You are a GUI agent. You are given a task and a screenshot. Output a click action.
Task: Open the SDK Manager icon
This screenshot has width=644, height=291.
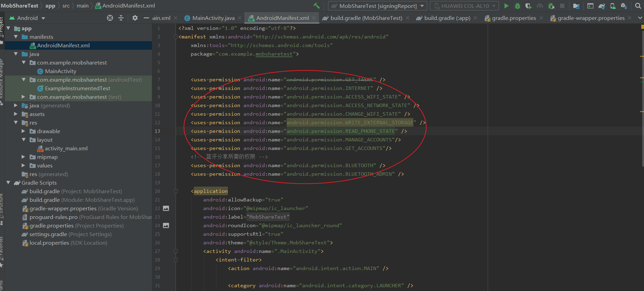pyautogui.click(x=624, y=6)
